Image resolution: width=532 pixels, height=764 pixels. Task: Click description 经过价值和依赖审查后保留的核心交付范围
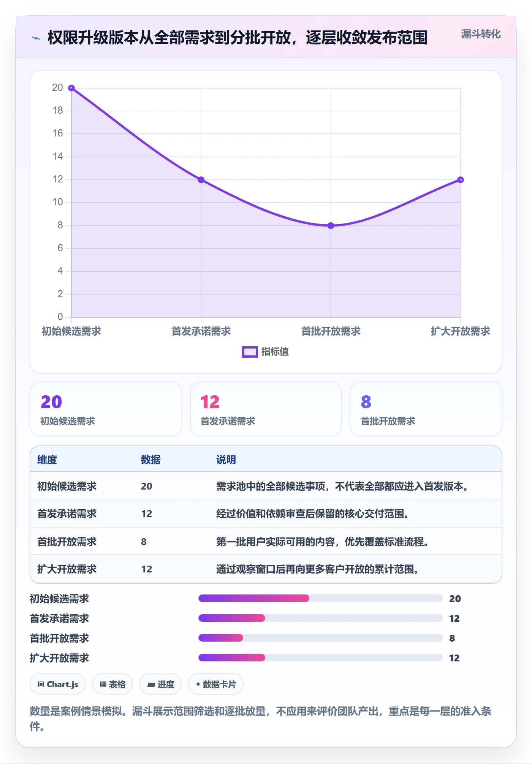click(x=312, y=514)
